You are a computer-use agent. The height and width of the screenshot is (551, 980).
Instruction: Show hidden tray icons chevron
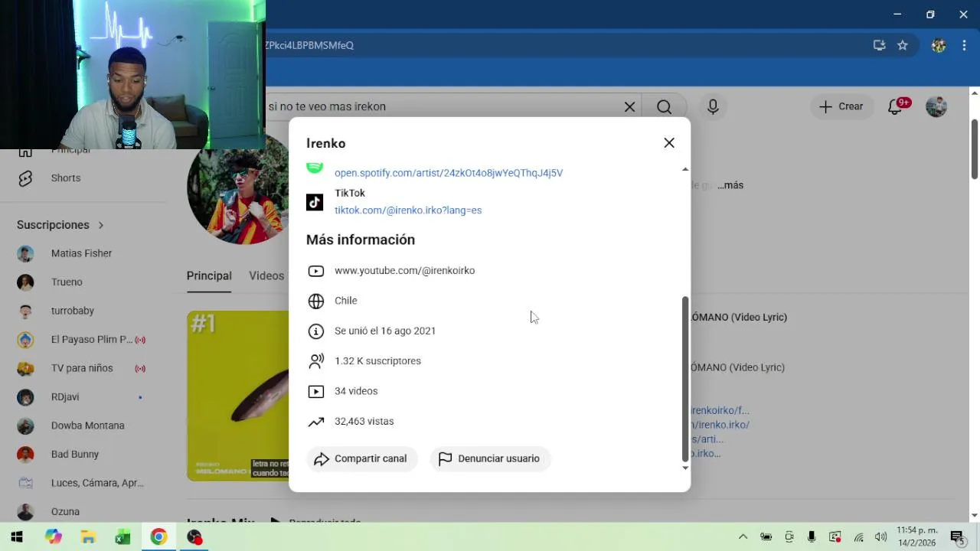pyautogui.click(x=743, y=537)
